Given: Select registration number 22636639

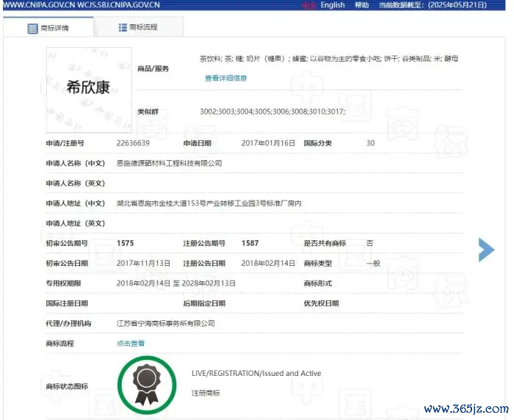Looking at the screenshot, I should tap(133, 143).
